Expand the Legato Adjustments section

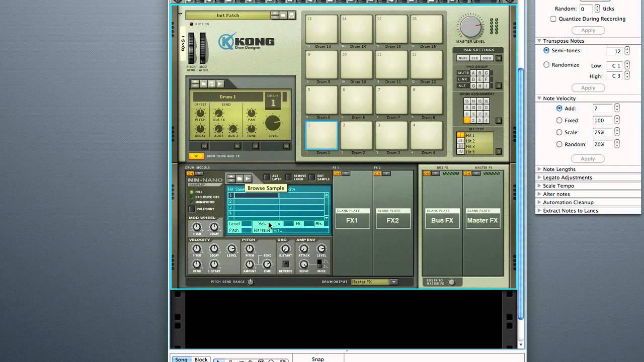540,177
